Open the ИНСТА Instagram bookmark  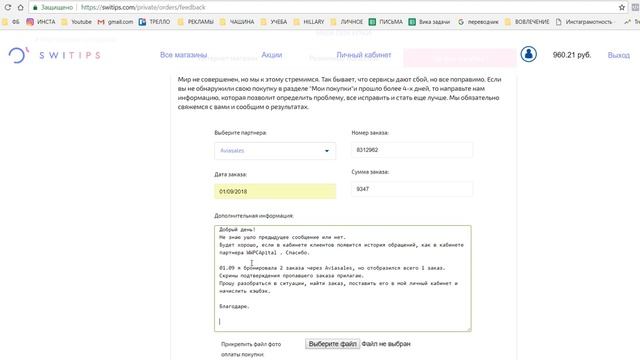[40, 22]
